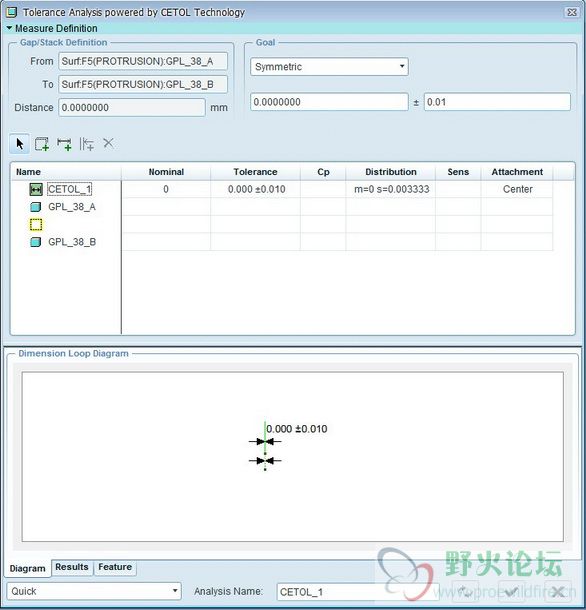The width and height of the screenshot is (586, 610).
Task: Click the Tolerance column header
Action: 255,172
